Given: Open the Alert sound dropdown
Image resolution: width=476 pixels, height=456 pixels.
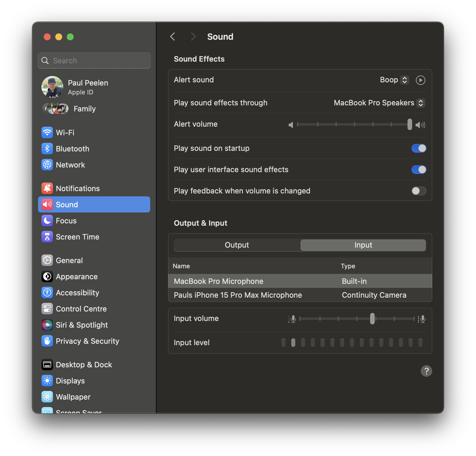Looking at the screenshot, I should pos(394,80).
